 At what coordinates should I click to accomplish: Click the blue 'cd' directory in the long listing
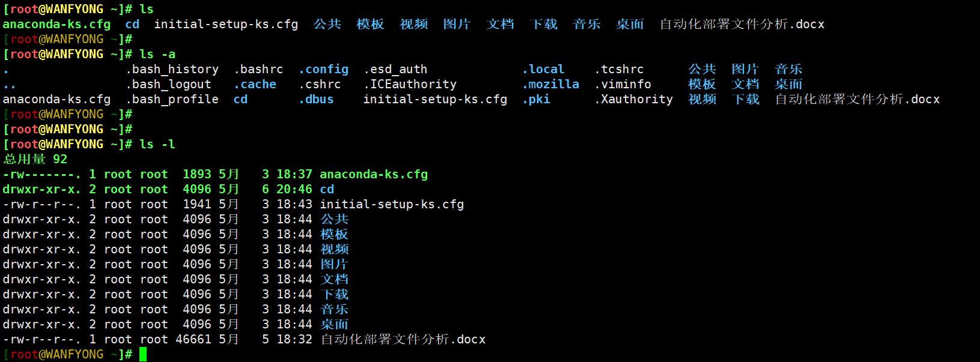point(327,190)
